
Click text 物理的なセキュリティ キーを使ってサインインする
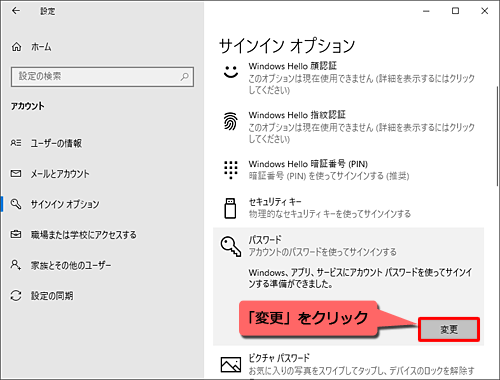[x=330, y=214]
